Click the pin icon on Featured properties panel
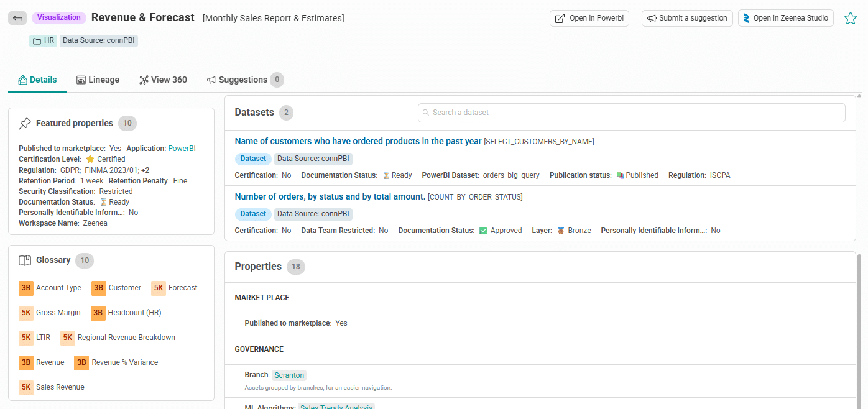Viewport: 868px width, 409px height. (x=25, y=122)
